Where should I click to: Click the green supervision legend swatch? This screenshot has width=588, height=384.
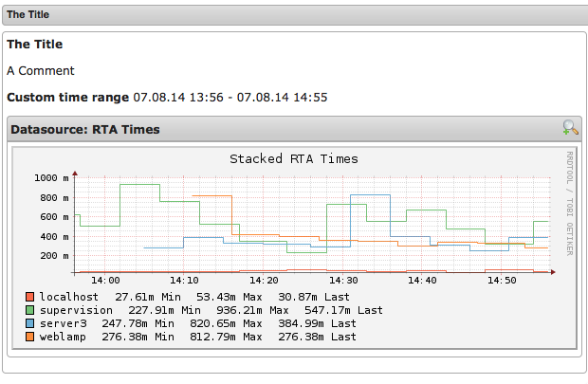[x=29, y=310]
